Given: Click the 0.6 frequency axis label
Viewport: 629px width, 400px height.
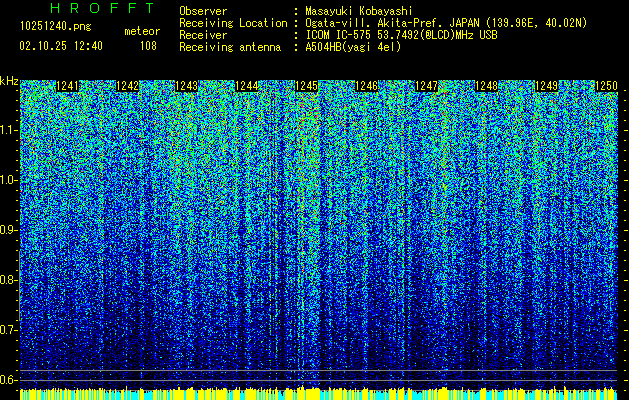Looking at the screenshot, I should point(9,380).
